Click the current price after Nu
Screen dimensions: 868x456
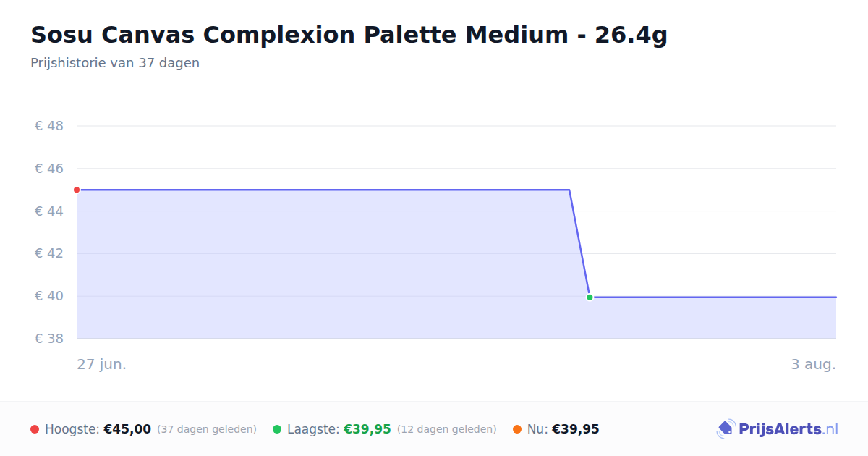pos(576,429)
